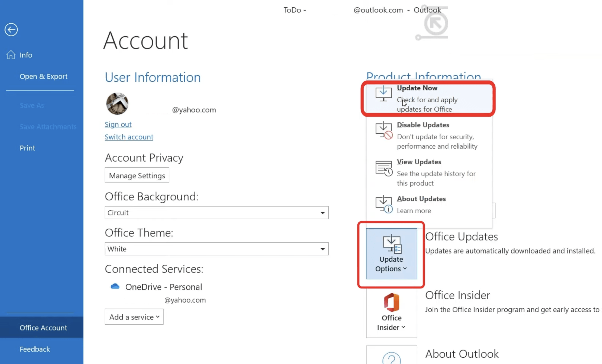Click the Account Privacy heading

[144, 158]
